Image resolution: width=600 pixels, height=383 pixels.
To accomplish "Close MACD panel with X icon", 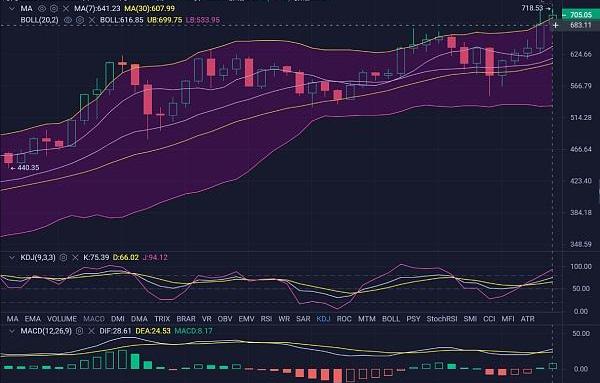I will (91, 331).
